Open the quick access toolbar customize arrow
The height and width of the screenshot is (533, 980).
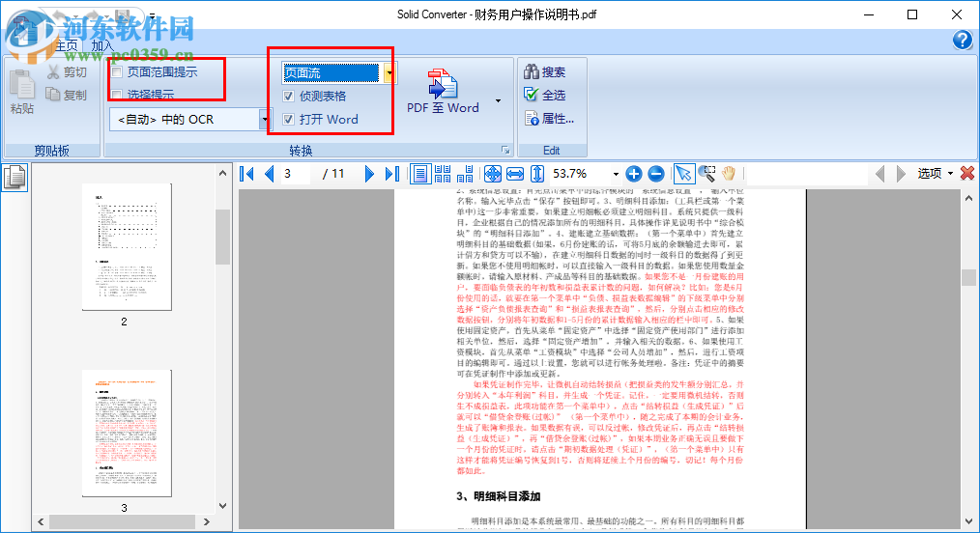pyautogui.click(x=152, y=15)
